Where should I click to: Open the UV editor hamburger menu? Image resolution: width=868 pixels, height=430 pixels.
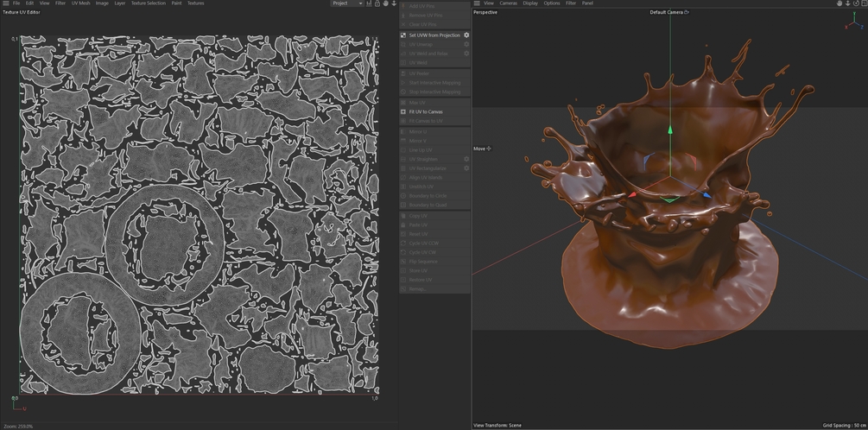tap(5, 3)
